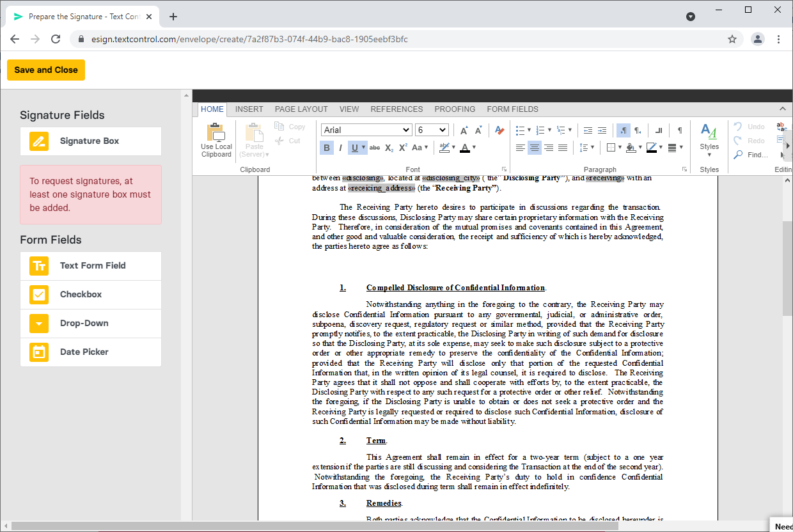Toggle show control characters pilcrow
The image size is (793, 532).
(680, 130)
